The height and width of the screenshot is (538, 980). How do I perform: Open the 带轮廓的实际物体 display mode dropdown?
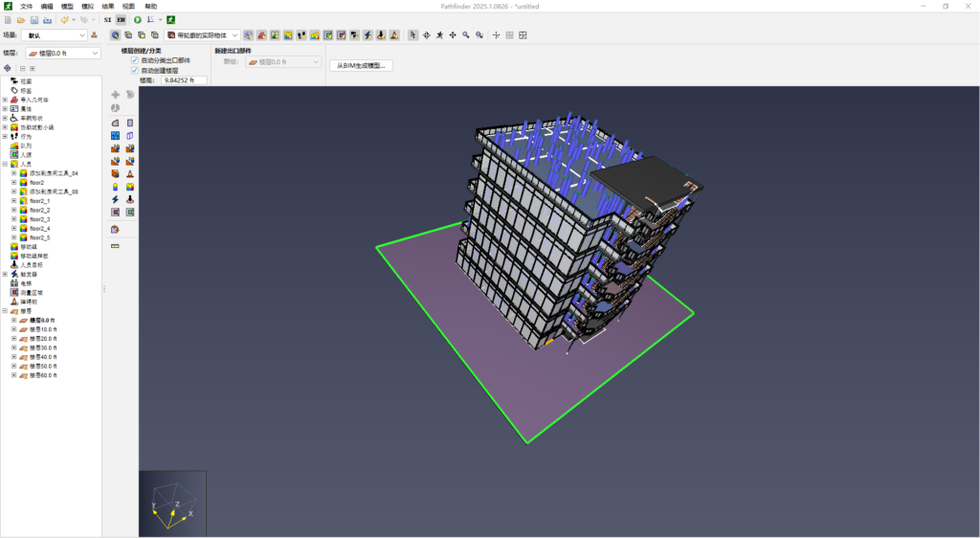pyautogui.click(x=202, y=35)
